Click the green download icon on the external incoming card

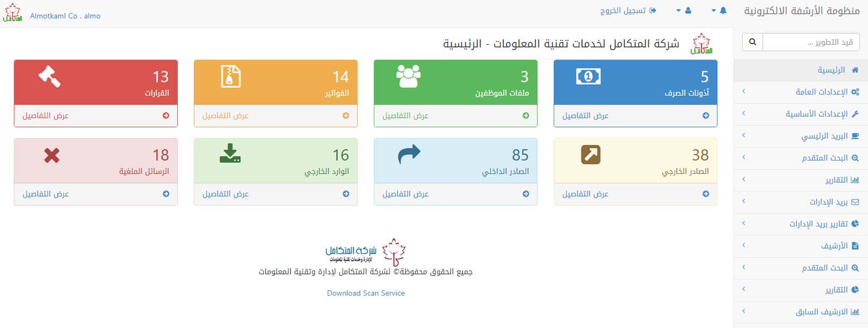coord(230,154)
